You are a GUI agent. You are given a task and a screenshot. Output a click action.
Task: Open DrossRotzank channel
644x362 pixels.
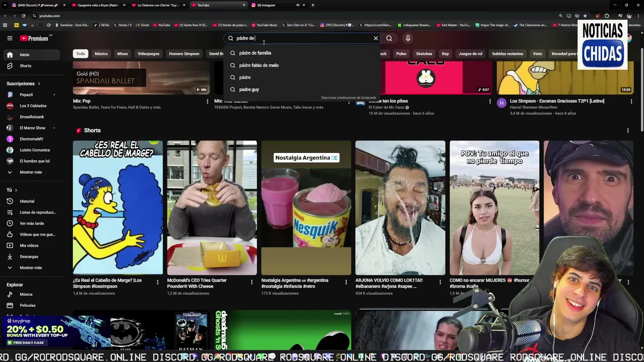[33, 117]
